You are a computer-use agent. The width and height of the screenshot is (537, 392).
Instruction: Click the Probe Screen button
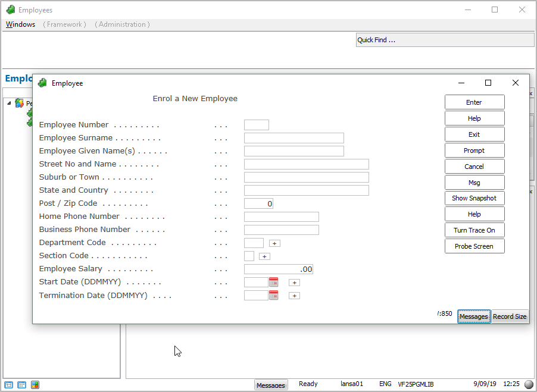[x=474, y=246]
